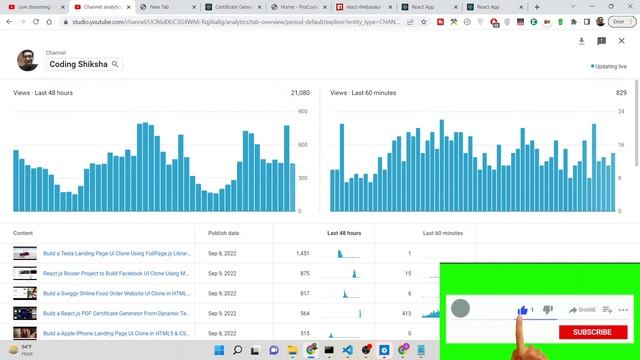Open Swiggy Online Food Order Clone video
The height and width of the screenshot is (360, 640).
117,293
